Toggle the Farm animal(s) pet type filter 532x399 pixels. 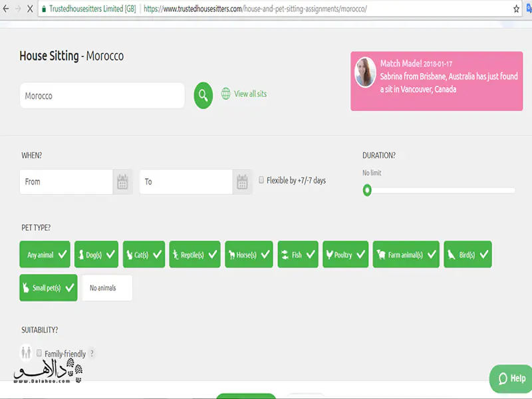coord(406,255)
